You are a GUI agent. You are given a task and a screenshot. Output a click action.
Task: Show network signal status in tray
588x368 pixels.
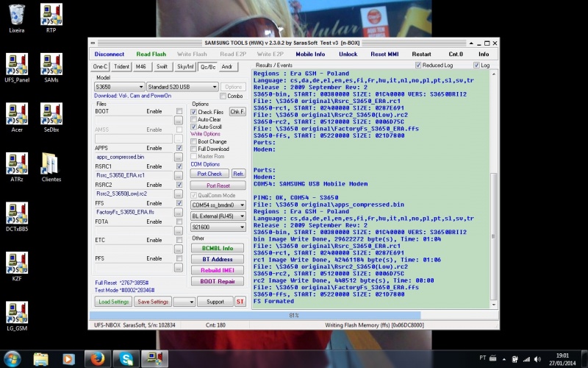tap(526, 359)
